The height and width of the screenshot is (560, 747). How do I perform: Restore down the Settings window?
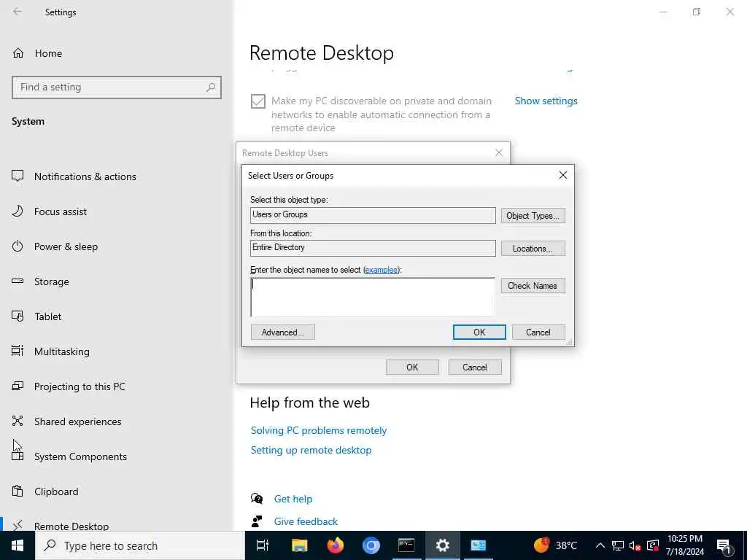[x=697, y=12]
